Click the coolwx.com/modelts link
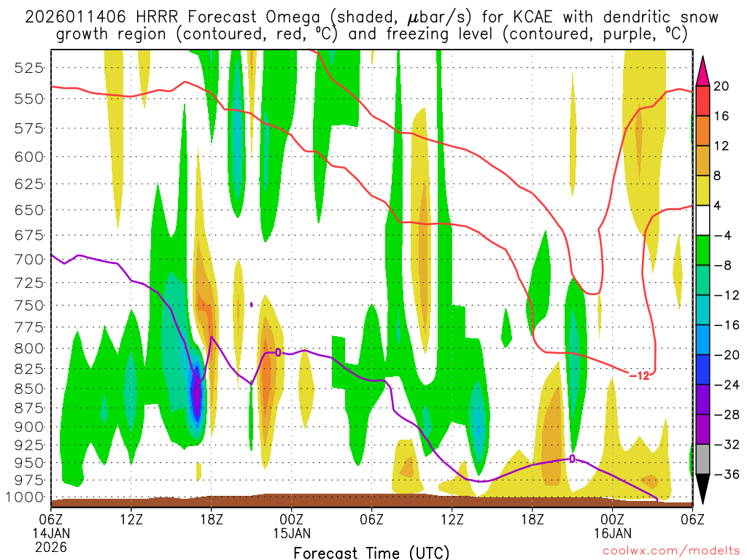Viewport: 747px width, 560px height. 671,551
